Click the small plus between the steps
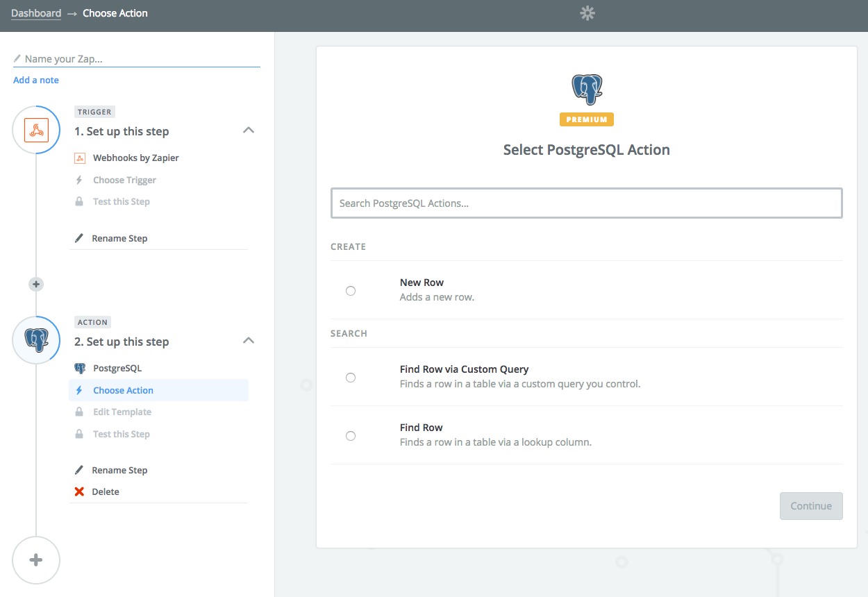This screenshot has width=868, height=597. tap(36, 284)
